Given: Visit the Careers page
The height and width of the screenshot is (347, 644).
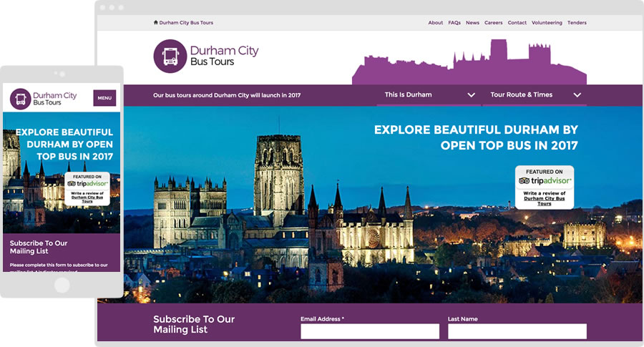Looking at the screenshot, I should pos(493,23).
